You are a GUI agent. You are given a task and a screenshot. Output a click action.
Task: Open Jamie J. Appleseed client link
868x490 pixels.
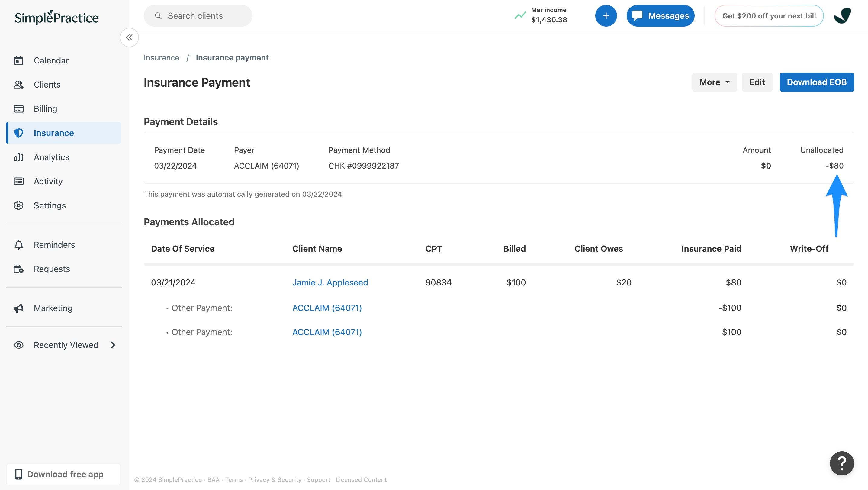pyautogui.click(x=330, y=282)
